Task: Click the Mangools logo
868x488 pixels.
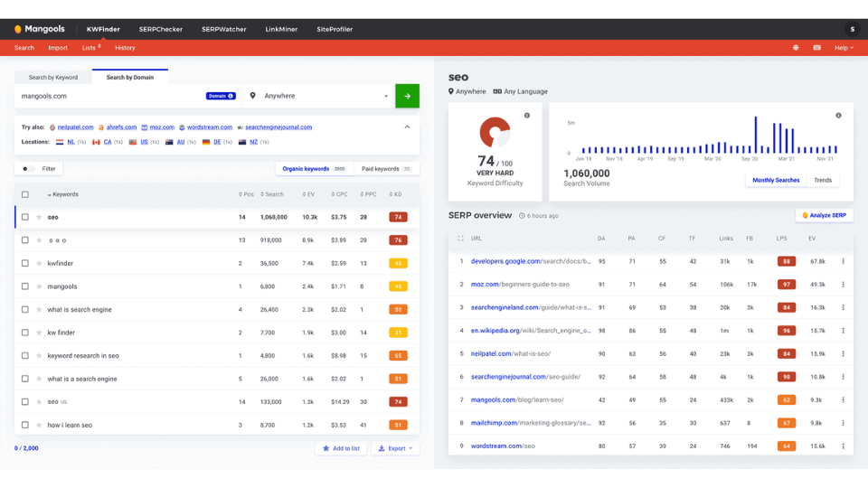Action: pos(39,29)
